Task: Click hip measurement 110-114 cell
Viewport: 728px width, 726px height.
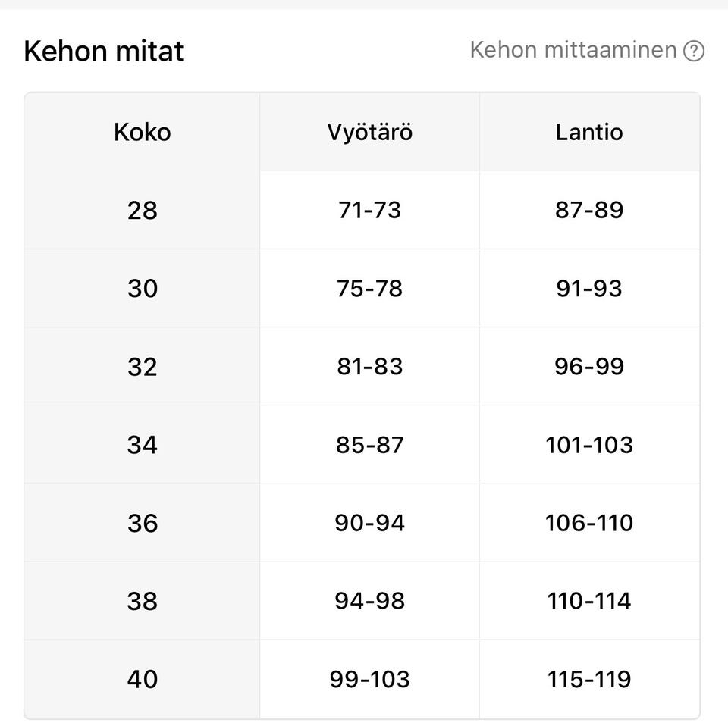Action: click(x=589, y=601)
